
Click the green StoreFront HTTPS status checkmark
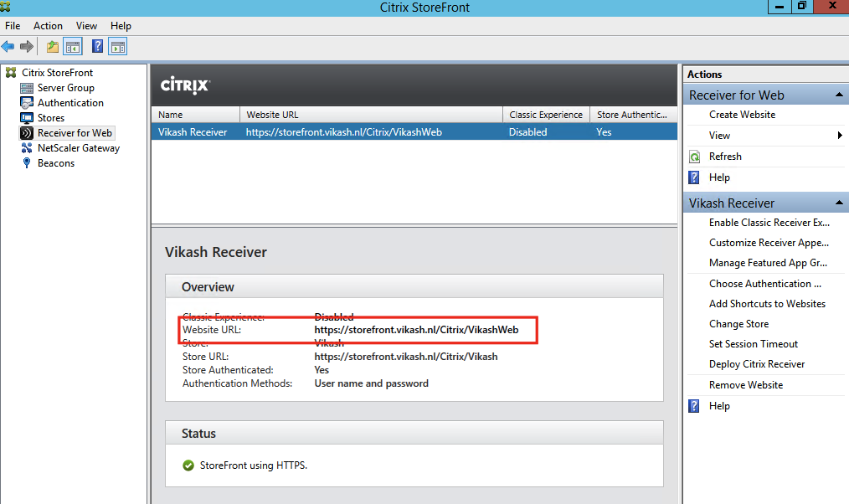click(x=188, y=465)
